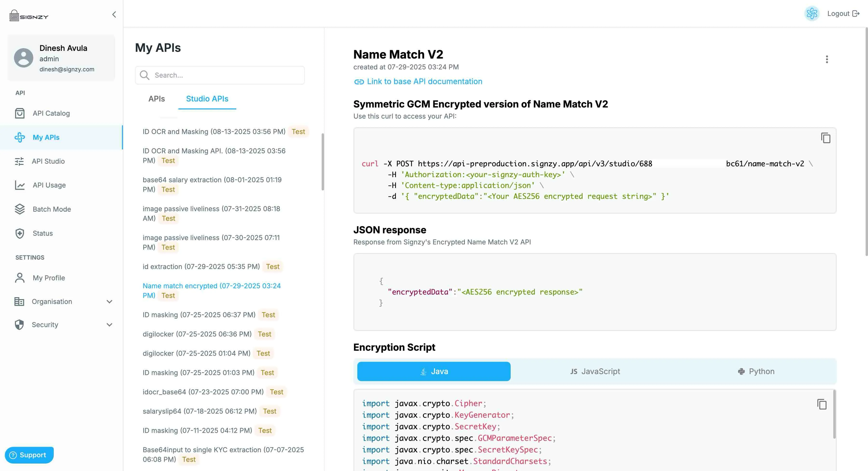Image resolution: width=868 pixels, height=471 pixels.
Task: Open idocr_base64 API entry
Action: coord(203,392)
